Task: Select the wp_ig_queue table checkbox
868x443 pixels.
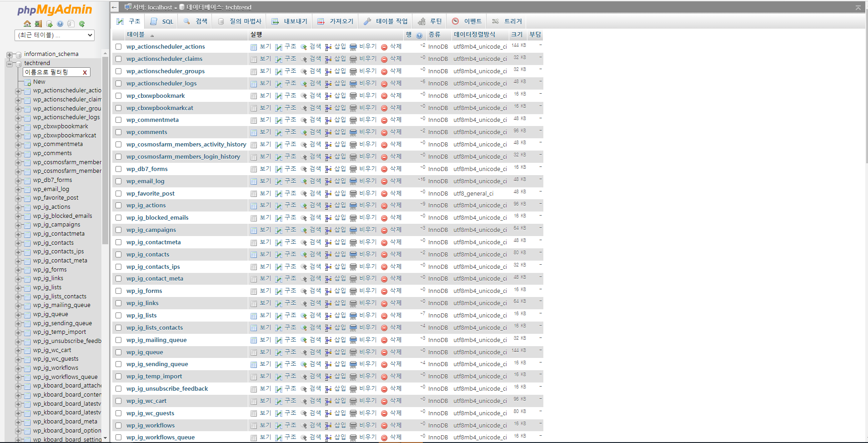Action: [119, 352]
